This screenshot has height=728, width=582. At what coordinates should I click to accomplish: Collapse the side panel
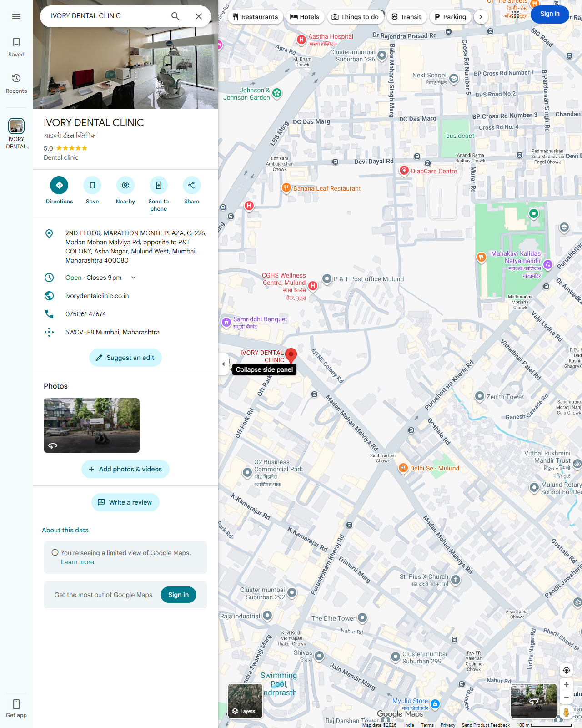click(x=223, y=364)
